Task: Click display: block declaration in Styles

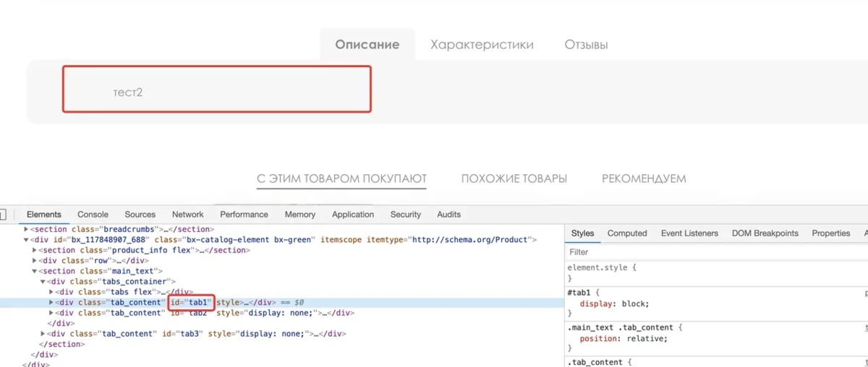Action: point(615,303)
